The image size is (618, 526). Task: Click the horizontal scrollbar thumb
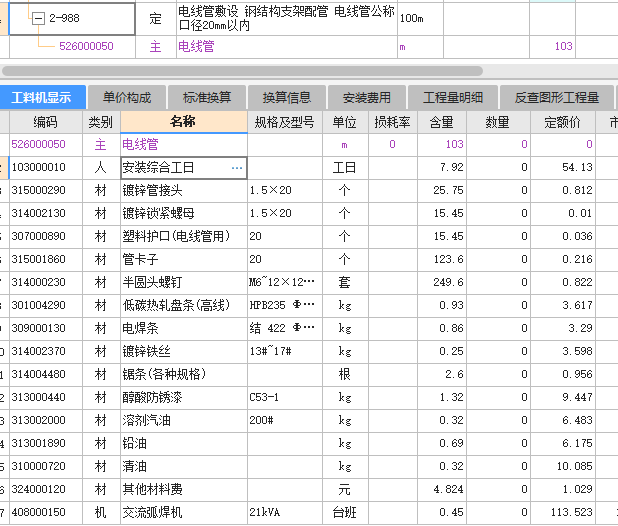pyautogui.click(x=242, y=71)
